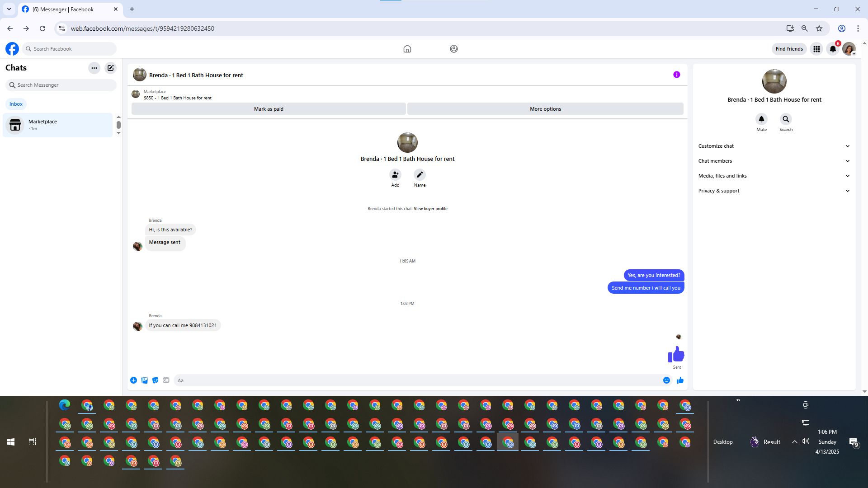Mute this conversation with bell icon
Screen dimensions: 868x488
point(761,119)
